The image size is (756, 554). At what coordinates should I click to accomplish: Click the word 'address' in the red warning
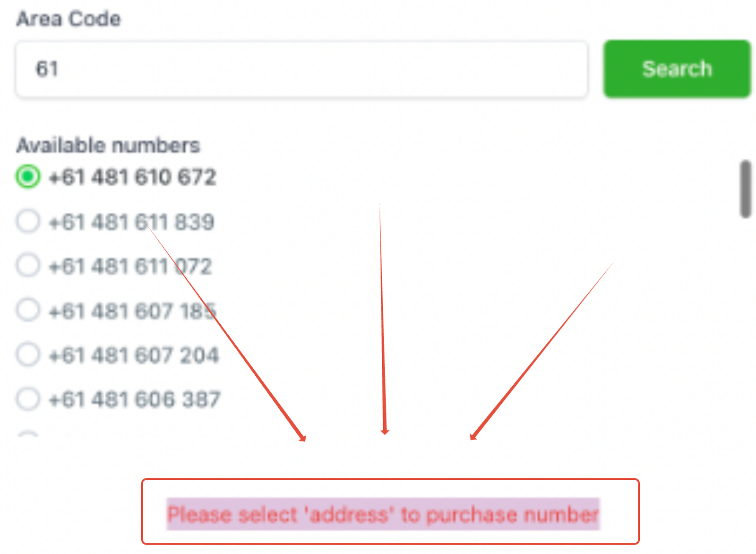point(348,514)
